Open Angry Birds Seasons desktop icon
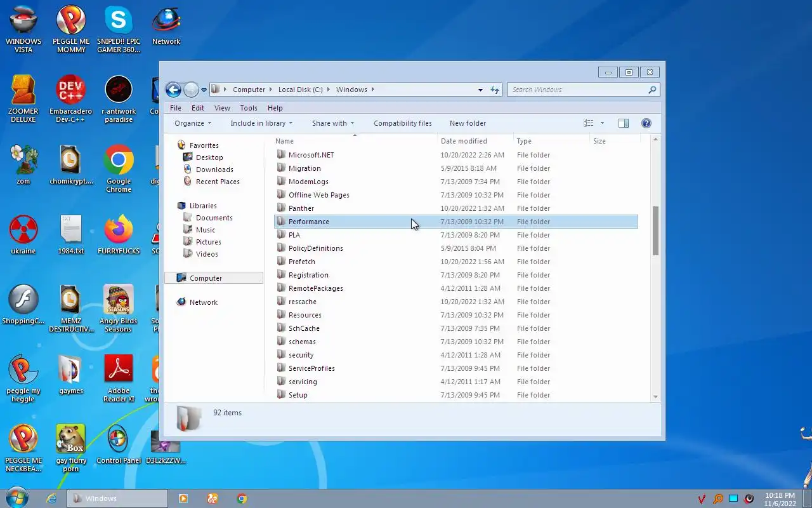This screenshot has height=508, width=812. 119,309
